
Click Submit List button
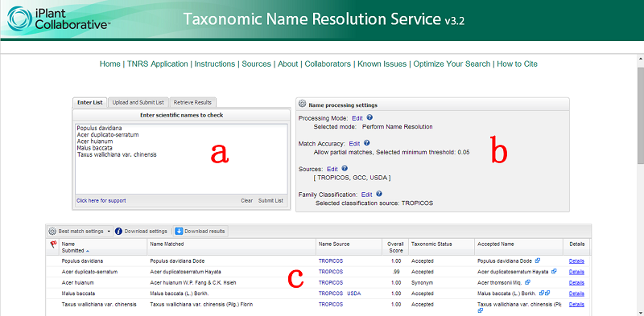(270, 201)
